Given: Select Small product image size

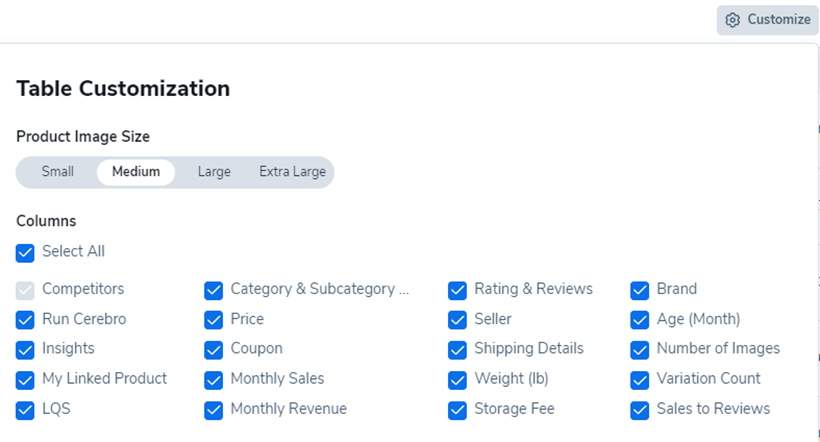Looking at the screenshot, I should (x=58, y=172).
